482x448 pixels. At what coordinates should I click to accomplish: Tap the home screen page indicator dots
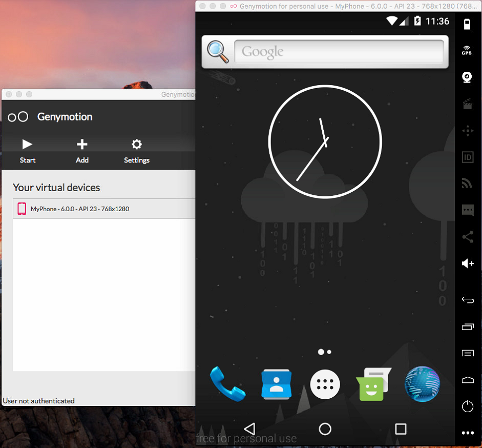coord(325,352)
